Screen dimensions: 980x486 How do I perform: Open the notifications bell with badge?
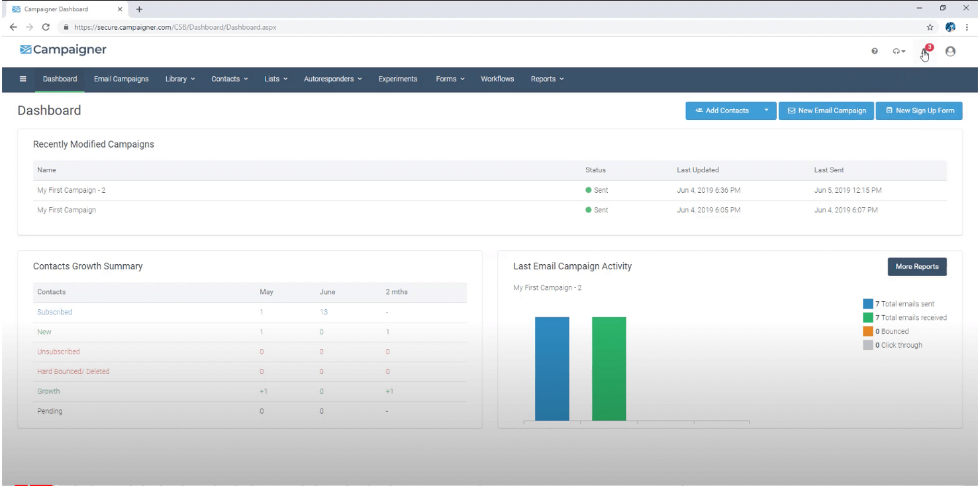pos(926,52)
